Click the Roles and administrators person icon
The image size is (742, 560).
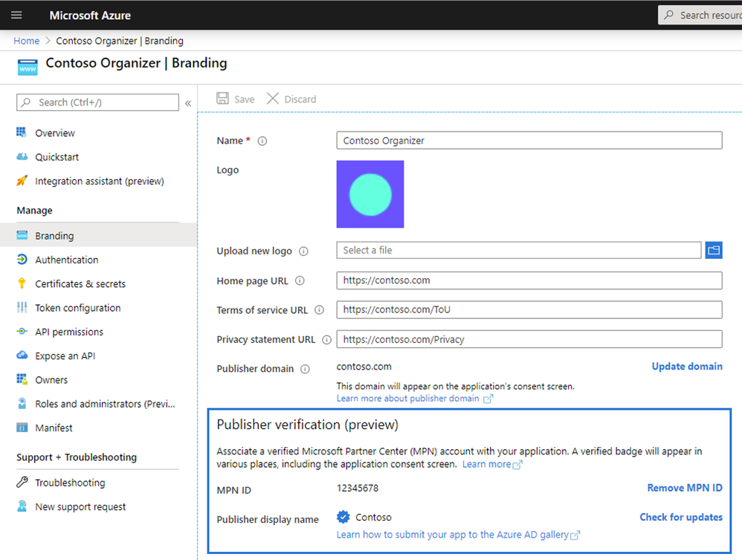pos(22,403)
